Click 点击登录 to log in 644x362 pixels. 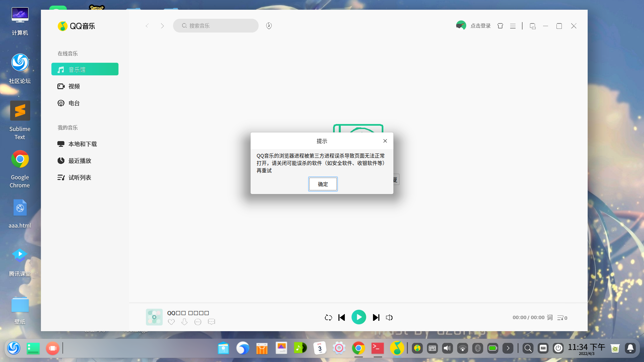click(480, 25)
